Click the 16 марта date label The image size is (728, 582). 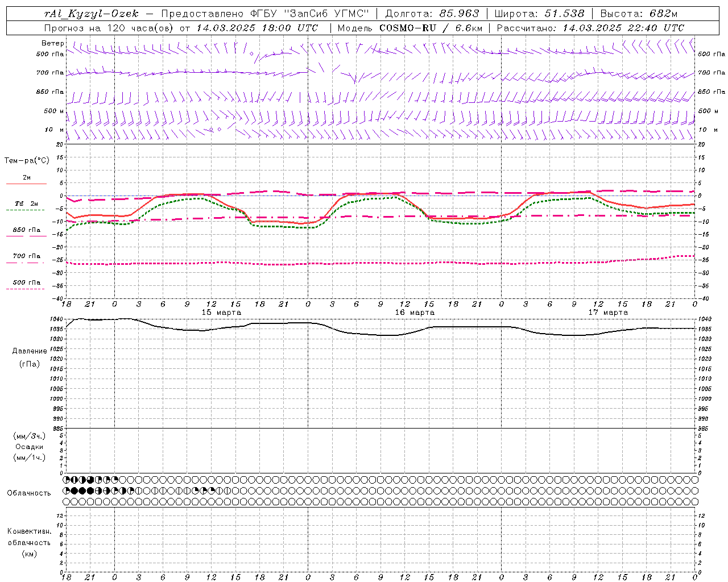[x=415, y=313]
